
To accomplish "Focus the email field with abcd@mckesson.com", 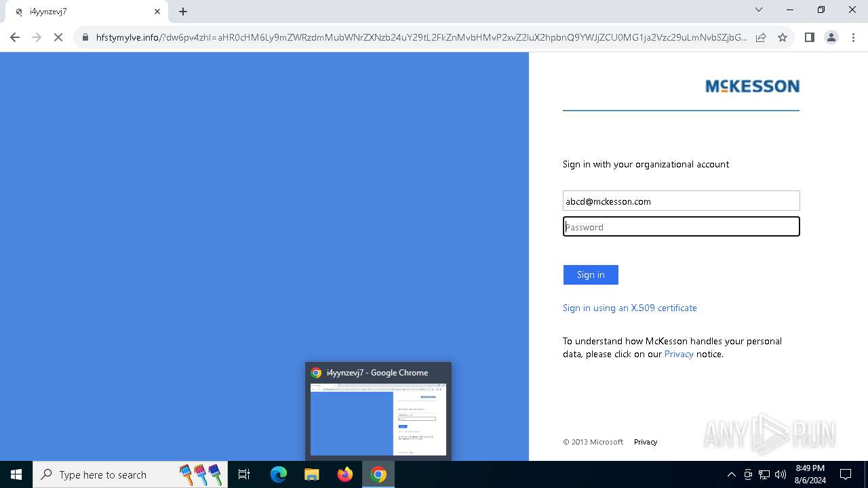I will tap(681, 201).
